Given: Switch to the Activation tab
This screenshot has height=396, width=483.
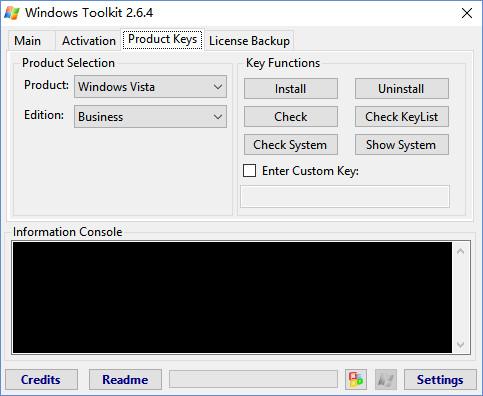Looking at the screenshot, I should (x=89, y=41).
